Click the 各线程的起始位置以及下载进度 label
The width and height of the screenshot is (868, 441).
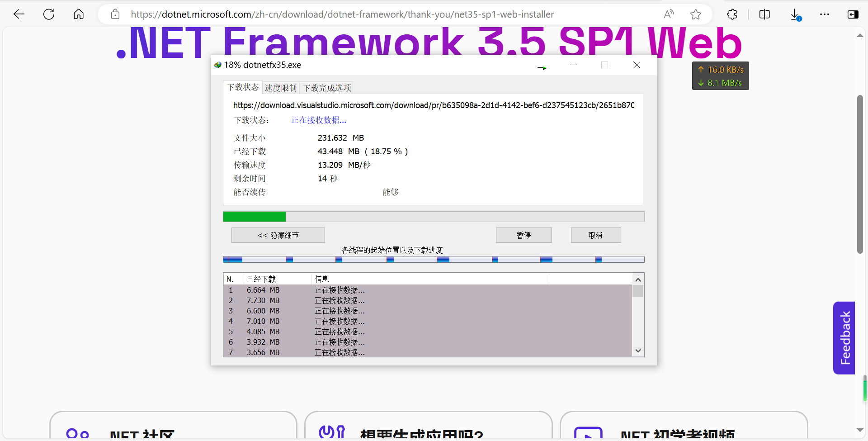[x=392, y=250]
